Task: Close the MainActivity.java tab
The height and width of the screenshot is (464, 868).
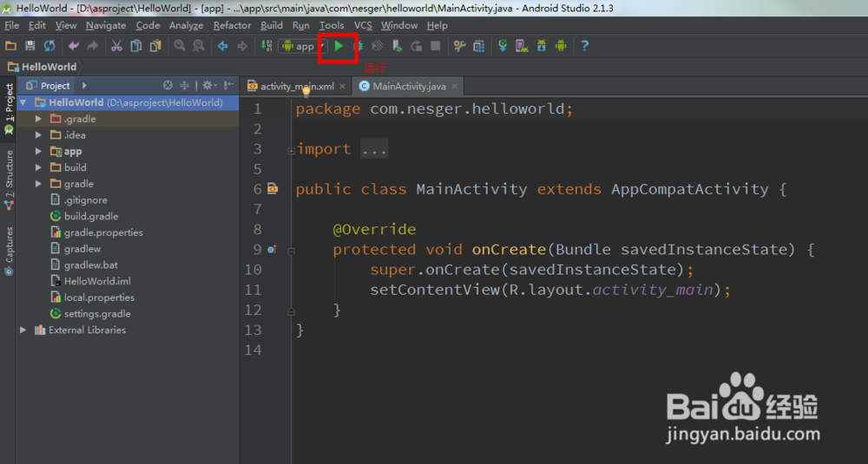Action: pyautogui.click(x=455, y=86)
